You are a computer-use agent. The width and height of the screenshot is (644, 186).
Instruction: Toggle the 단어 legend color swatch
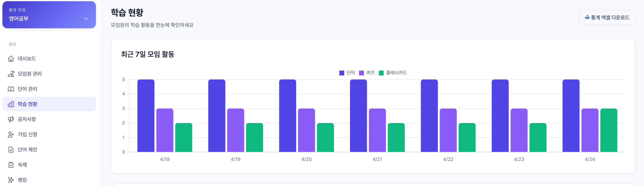tap(341, 73)
